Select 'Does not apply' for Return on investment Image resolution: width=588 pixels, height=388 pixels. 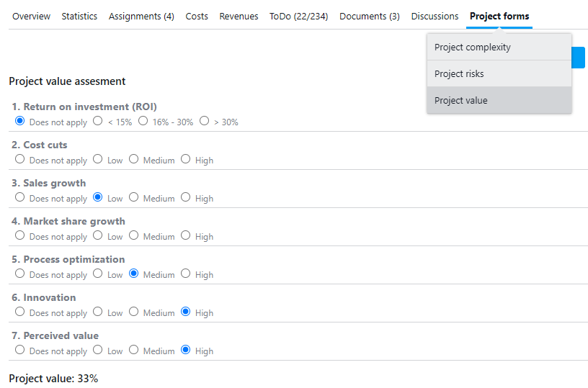pyautogui.click(x=20, y=121)
